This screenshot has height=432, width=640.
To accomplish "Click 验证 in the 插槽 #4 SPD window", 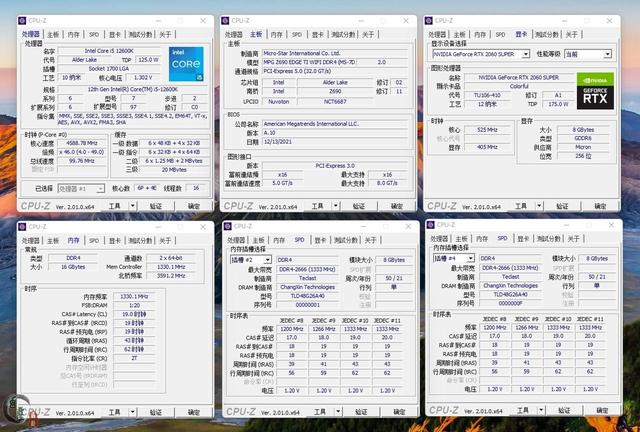I will [x=564, y=410].
